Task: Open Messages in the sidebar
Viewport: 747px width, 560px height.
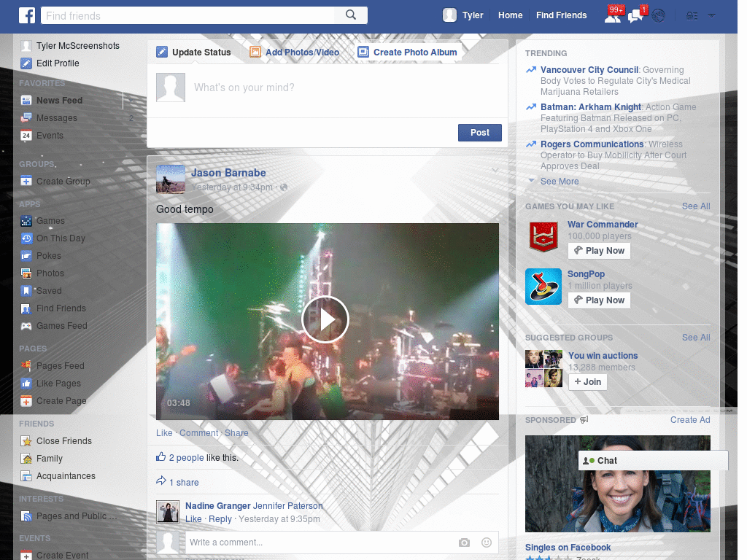Action: point(57,118)
